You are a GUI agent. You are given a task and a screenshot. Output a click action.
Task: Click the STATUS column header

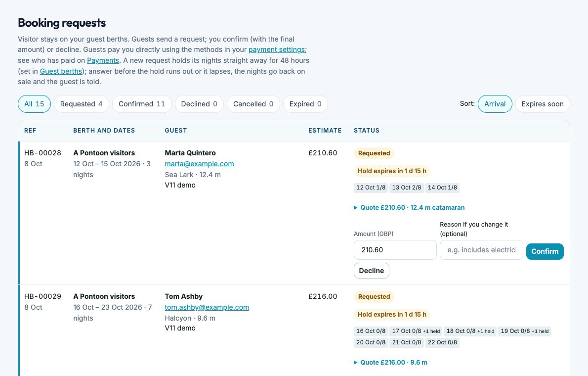click(x=366, y=130)
